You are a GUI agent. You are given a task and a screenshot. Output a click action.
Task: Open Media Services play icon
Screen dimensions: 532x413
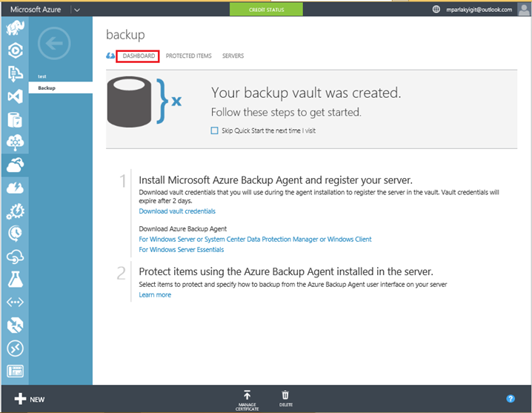pos(15,50)
